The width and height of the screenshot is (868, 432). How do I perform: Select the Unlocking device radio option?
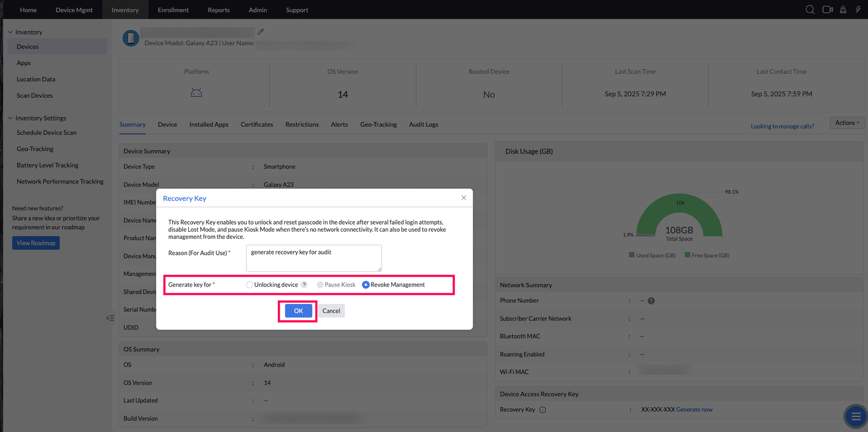(250, 284)
